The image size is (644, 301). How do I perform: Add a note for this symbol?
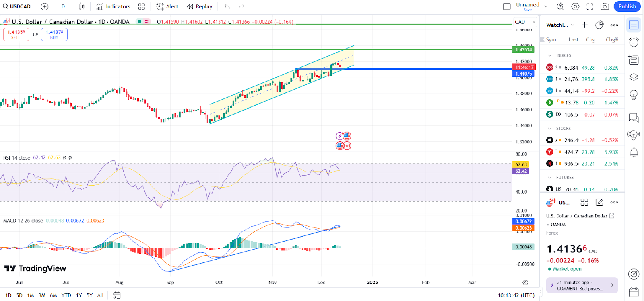[x=599, y=202]
